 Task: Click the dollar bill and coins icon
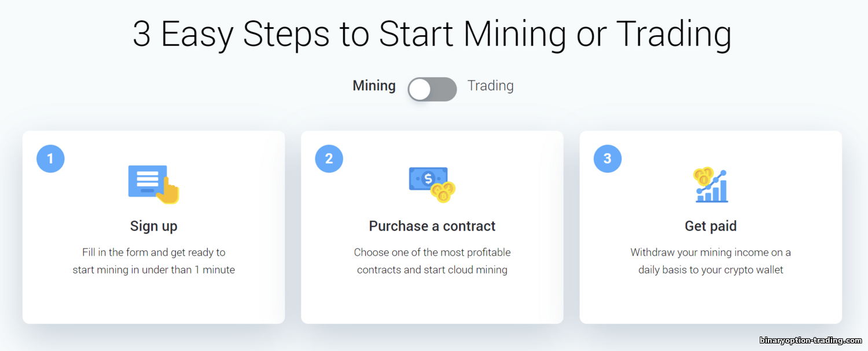(x=432, y=184)
